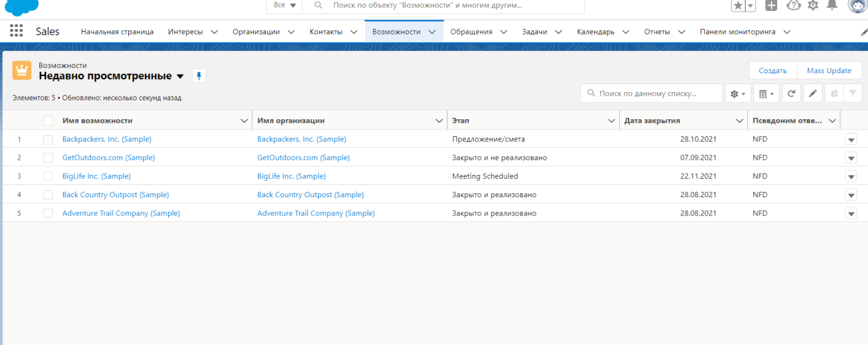
Task: Open Setup gear in header
Action: pyautogui.click(x=813, y=5)
